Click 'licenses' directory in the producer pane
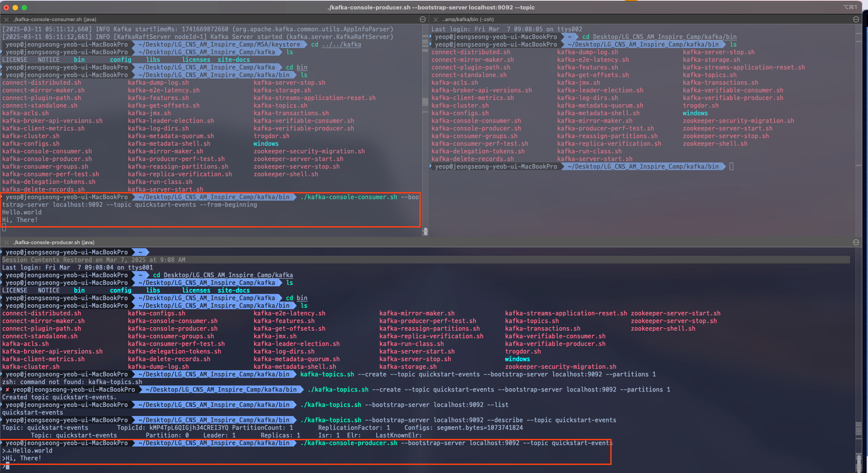This screenshot has width=868, height=473. click(196, 290)
